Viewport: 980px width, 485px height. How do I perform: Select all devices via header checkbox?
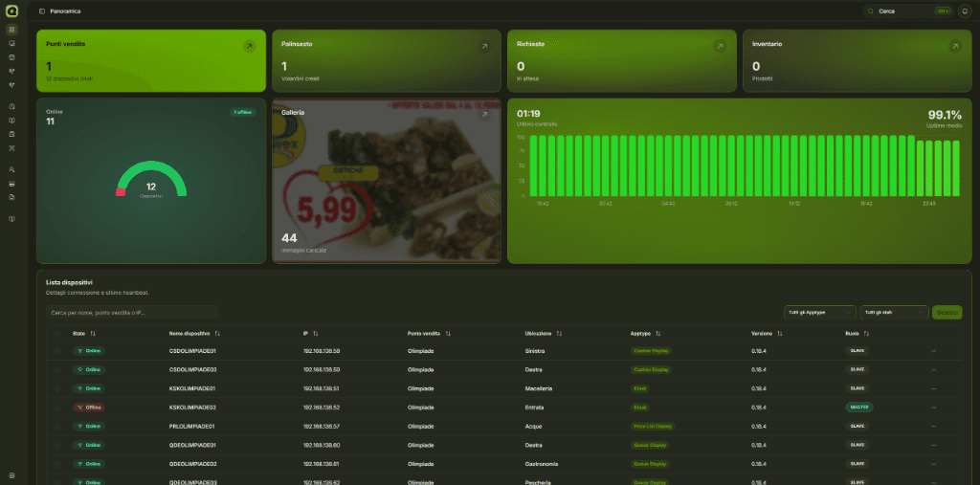point(56,334)
